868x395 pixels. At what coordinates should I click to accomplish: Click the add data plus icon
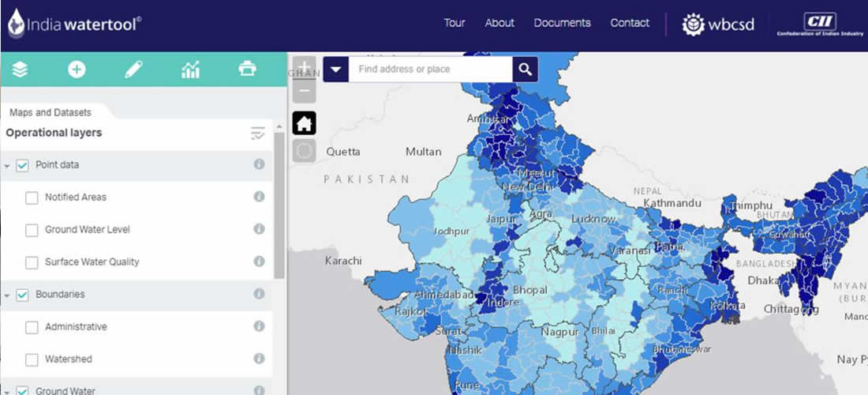[x=77, y=70]
